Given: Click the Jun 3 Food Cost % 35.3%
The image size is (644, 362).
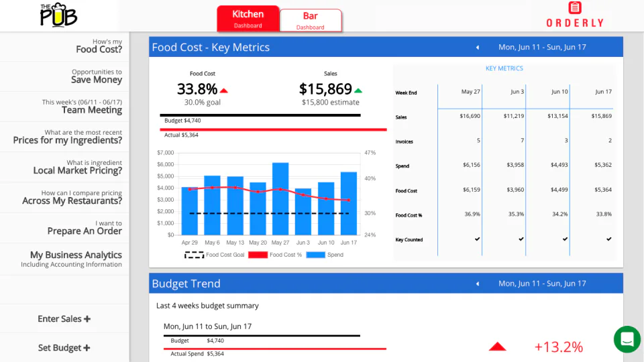Looking at the screenshot, I should click(x=517, y=215).
